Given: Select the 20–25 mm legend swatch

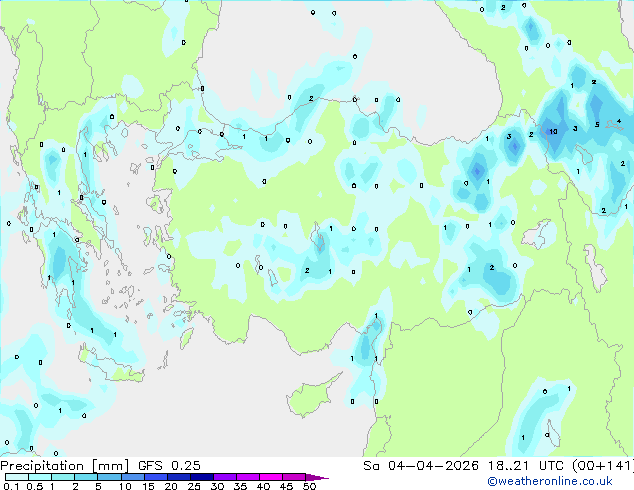Looking at the screenshot, I should (178, 477).
